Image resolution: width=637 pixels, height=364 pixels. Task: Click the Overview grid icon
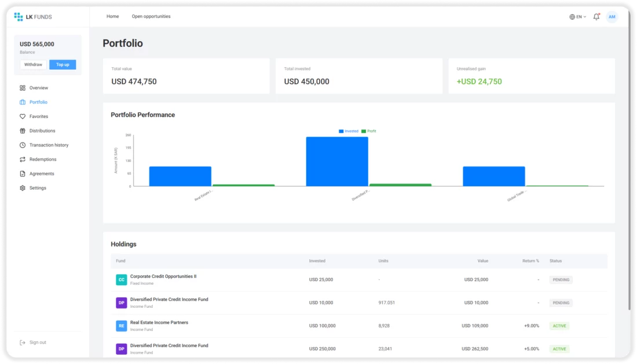[x=23, y=87]
